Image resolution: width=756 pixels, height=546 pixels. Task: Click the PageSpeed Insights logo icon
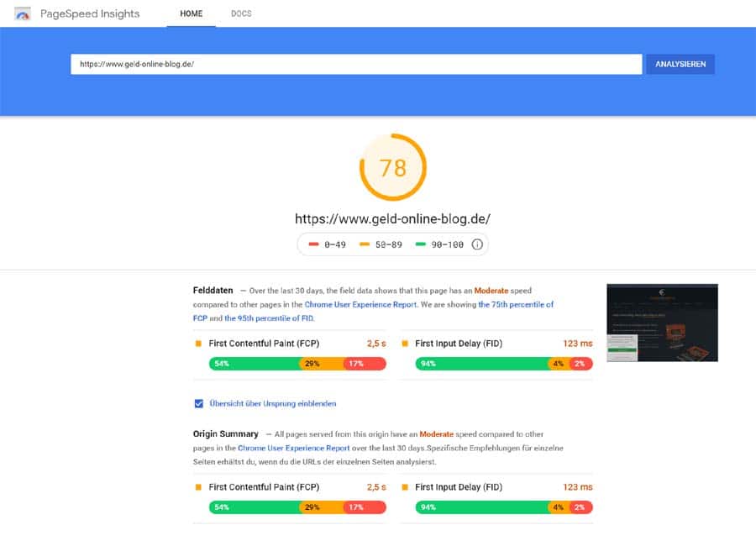tap(24, 14)
